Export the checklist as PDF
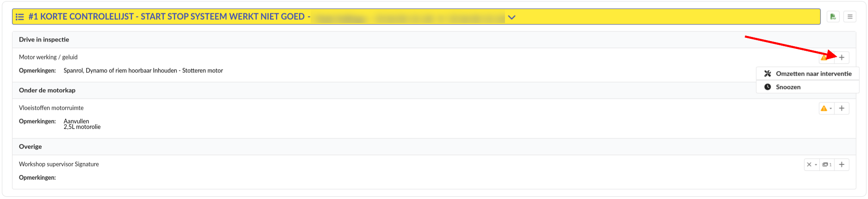This screenshot has height=199, width=868. pos(833,17)
